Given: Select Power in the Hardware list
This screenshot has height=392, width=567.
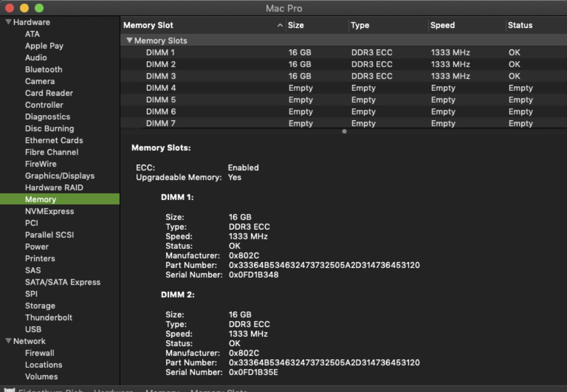Looking at the screenshot, I should [x=37, y=247].
